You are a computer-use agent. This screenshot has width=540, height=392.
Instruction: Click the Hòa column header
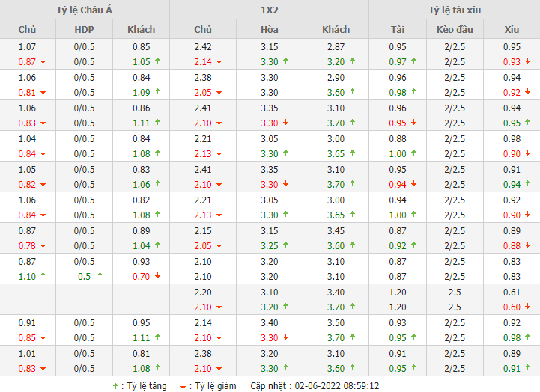(270, 30)
